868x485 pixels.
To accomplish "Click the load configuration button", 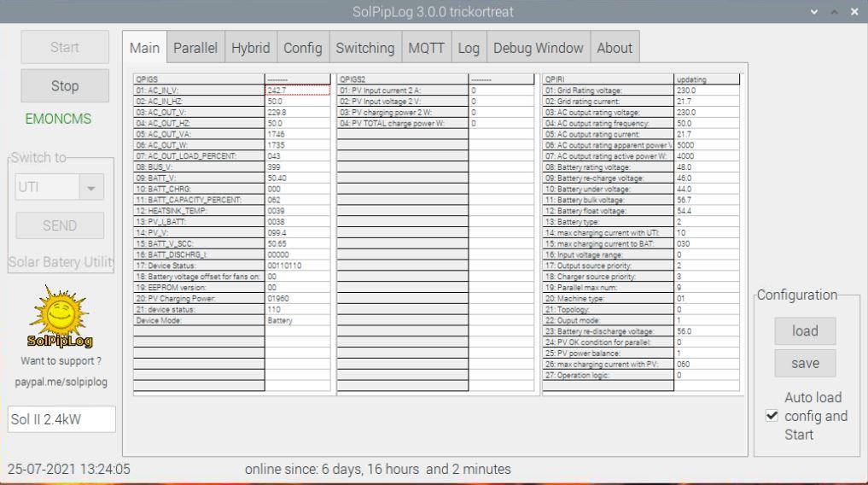I will click(805, 331).
